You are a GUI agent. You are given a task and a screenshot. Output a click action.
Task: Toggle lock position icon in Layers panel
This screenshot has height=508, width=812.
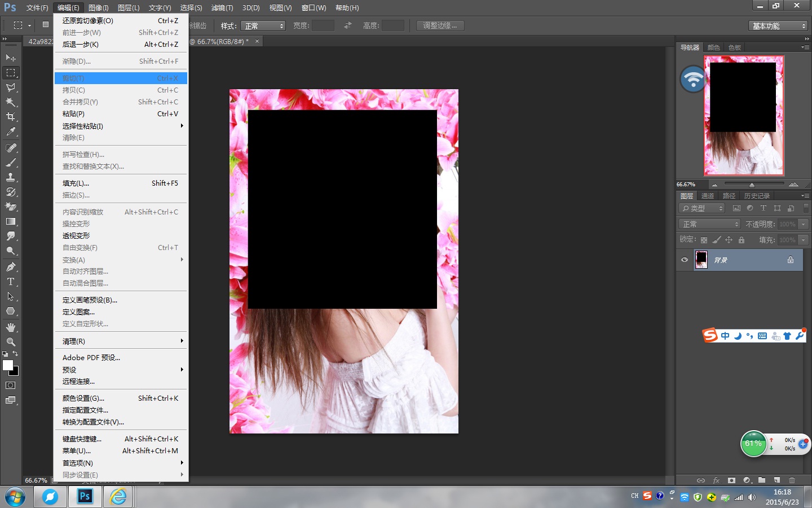[729, 240]
